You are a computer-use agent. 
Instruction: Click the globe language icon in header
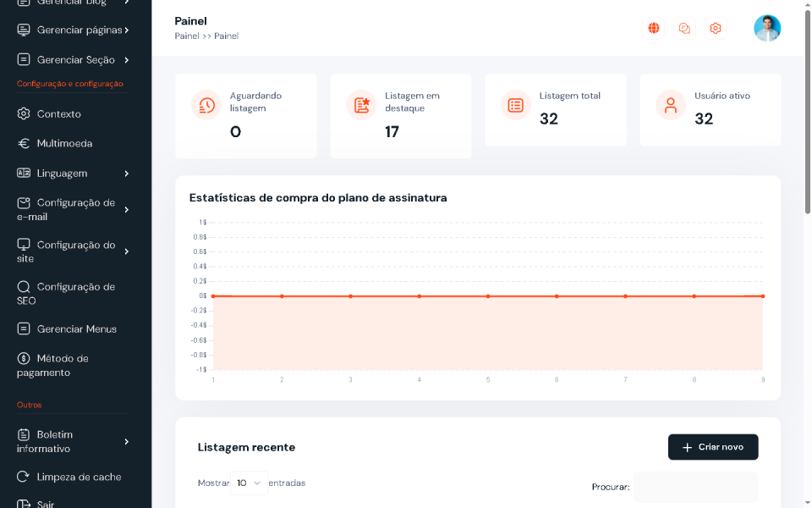tap(653, 29)
